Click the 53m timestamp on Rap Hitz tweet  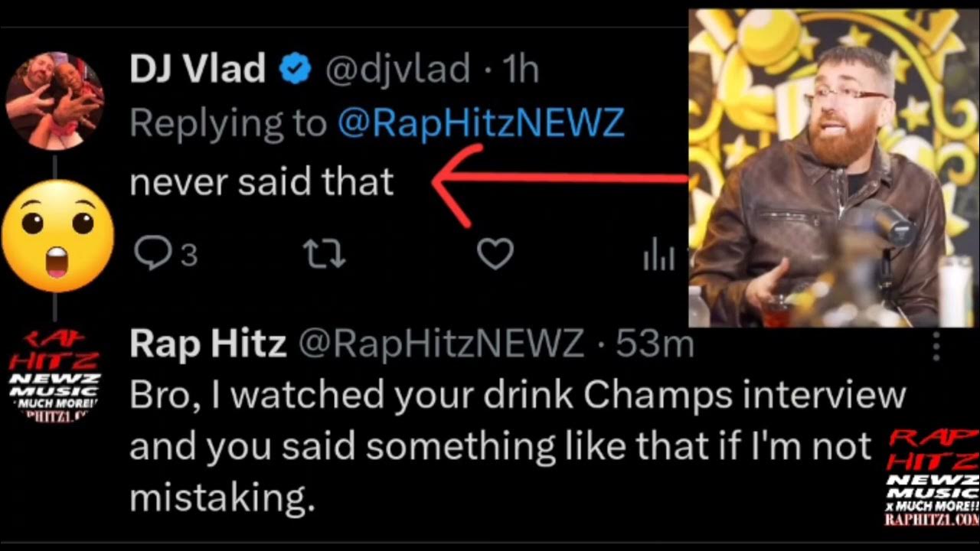[655, 345]
